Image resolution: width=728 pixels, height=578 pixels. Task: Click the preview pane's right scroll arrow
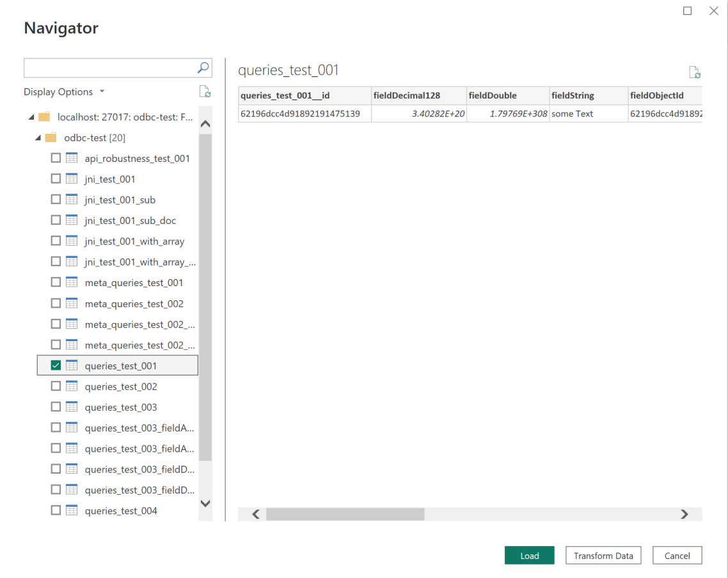point(684,514)
